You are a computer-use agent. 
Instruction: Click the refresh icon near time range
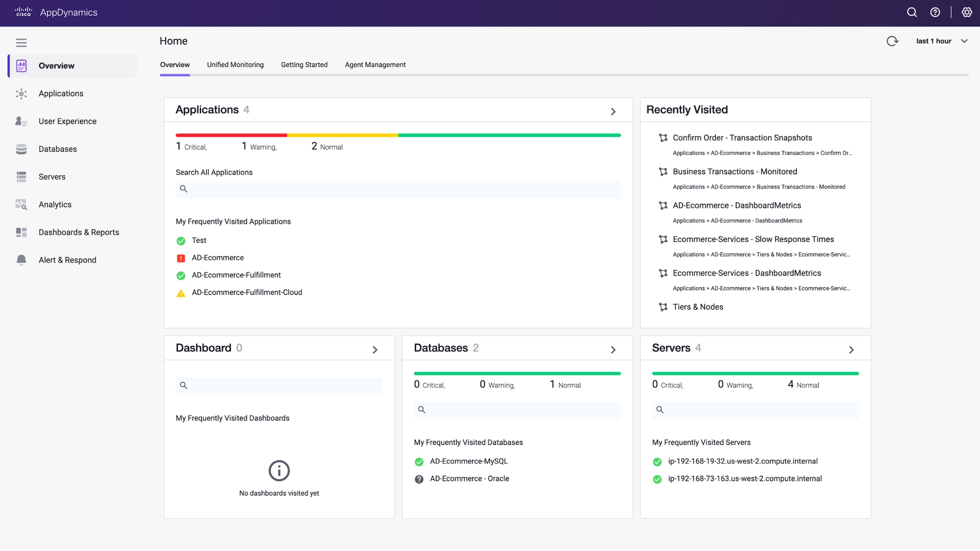pos(892,41)
